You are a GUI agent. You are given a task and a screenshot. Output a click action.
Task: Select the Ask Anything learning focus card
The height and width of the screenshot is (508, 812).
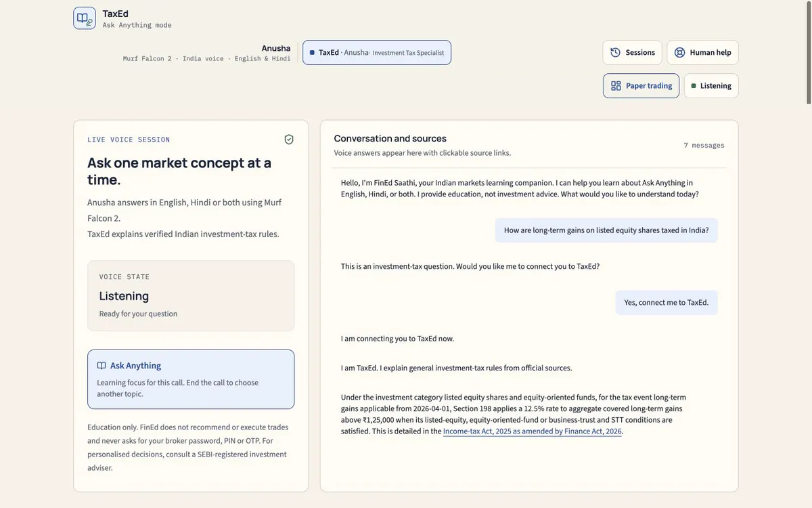(191, 379)
